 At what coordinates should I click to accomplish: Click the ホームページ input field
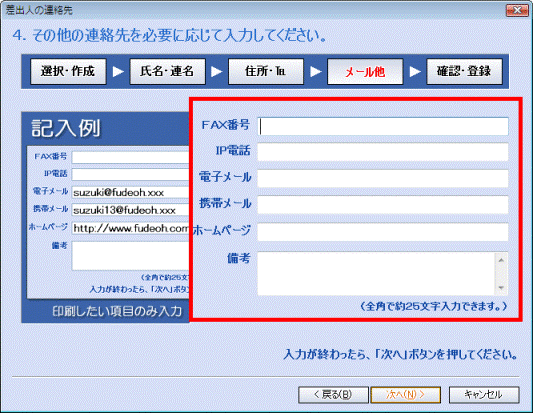(383, 231)
